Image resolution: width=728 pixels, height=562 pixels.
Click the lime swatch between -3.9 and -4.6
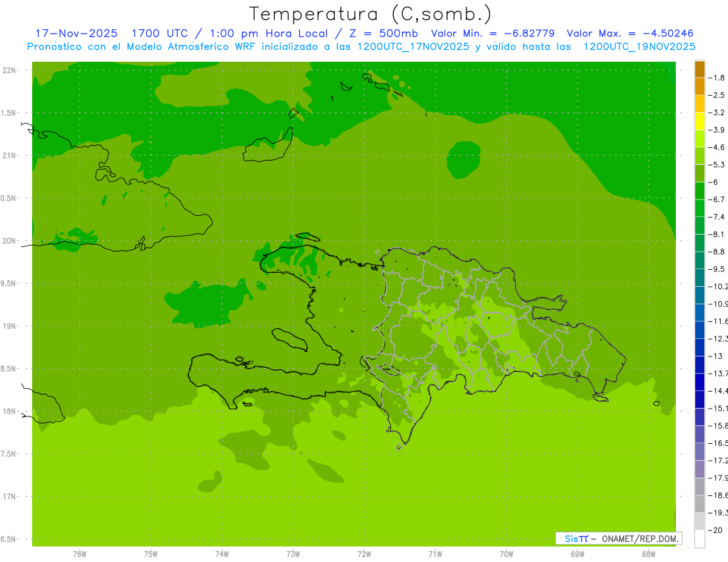pos(699,138)
